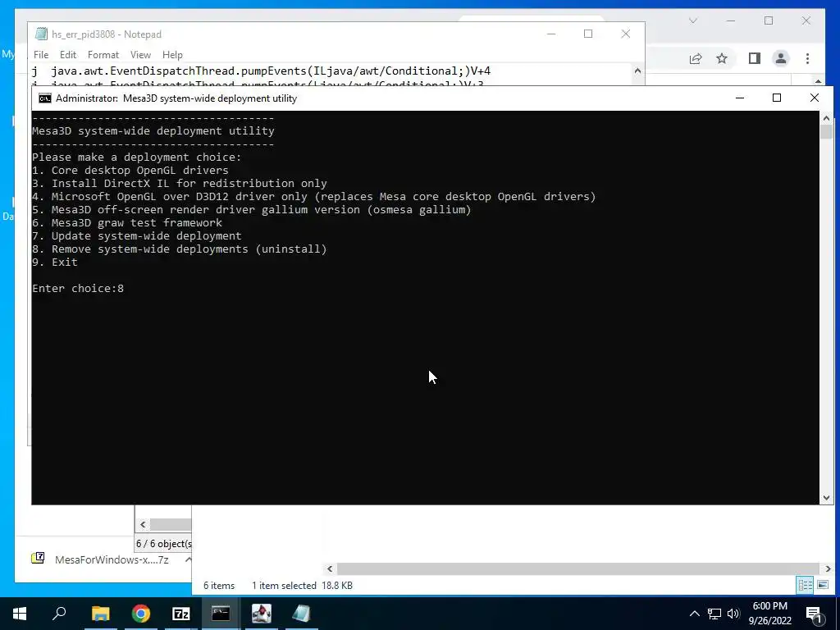Open Notepad Format menu
Image resolution: width=840 pixels, height=630 pixels.
click(103, 55)
